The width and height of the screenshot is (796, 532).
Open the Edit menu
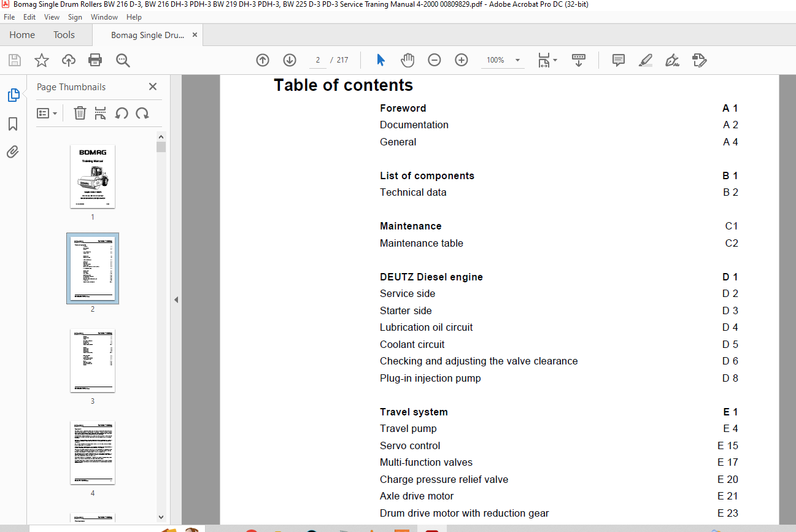tap(29, 17)
